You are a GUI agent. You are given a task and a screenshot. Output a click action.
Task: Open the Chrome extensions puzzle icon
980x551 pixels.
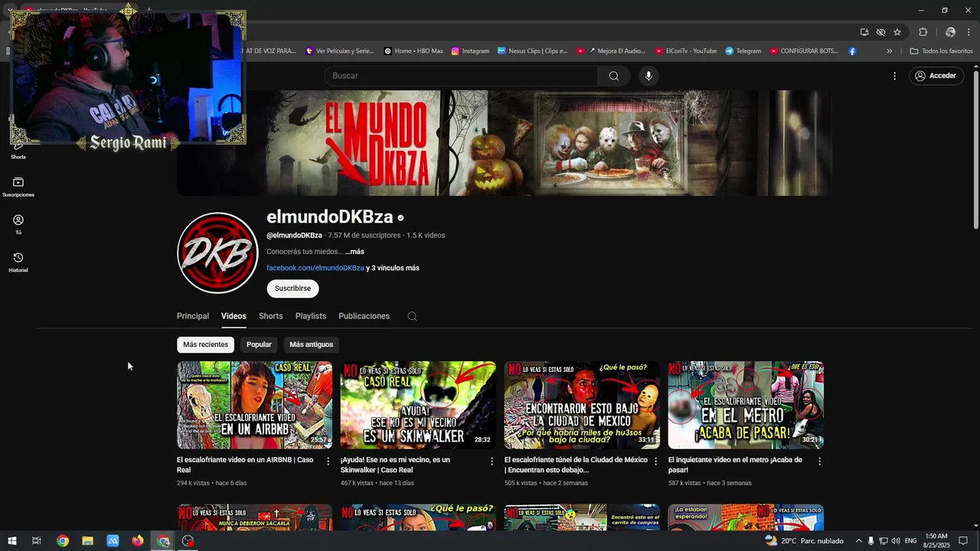[923, 32]
